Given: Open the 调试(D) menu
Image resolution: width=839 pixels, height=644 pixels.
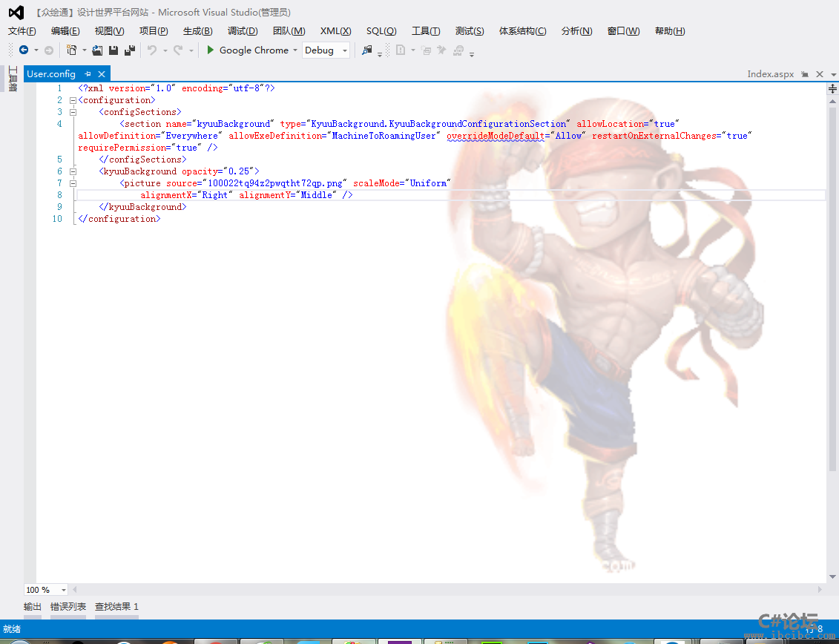Looking at the screenshot, I should click(243, 31).
